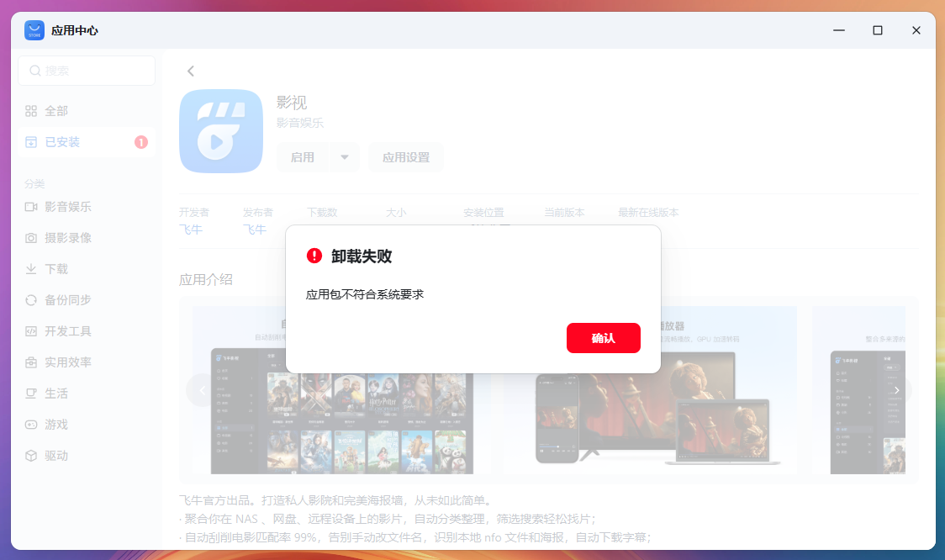Click the search magnifier icon

coord(35,71)
